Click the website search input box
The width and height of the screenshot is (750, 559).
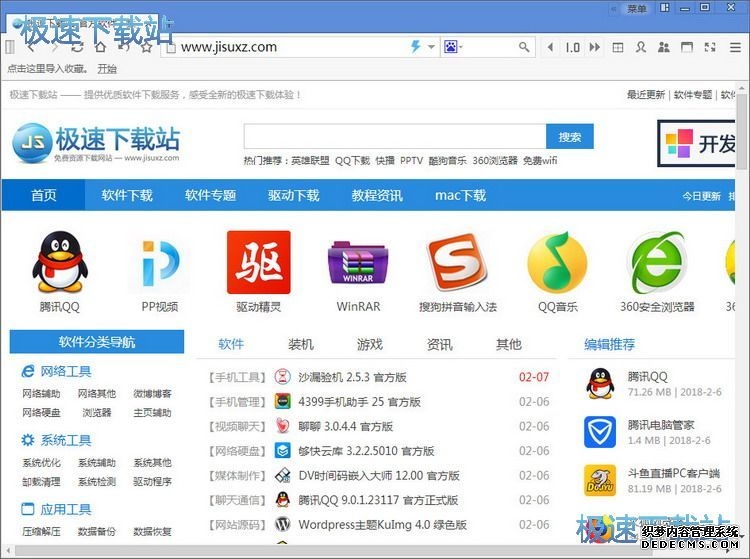(395, 136)
